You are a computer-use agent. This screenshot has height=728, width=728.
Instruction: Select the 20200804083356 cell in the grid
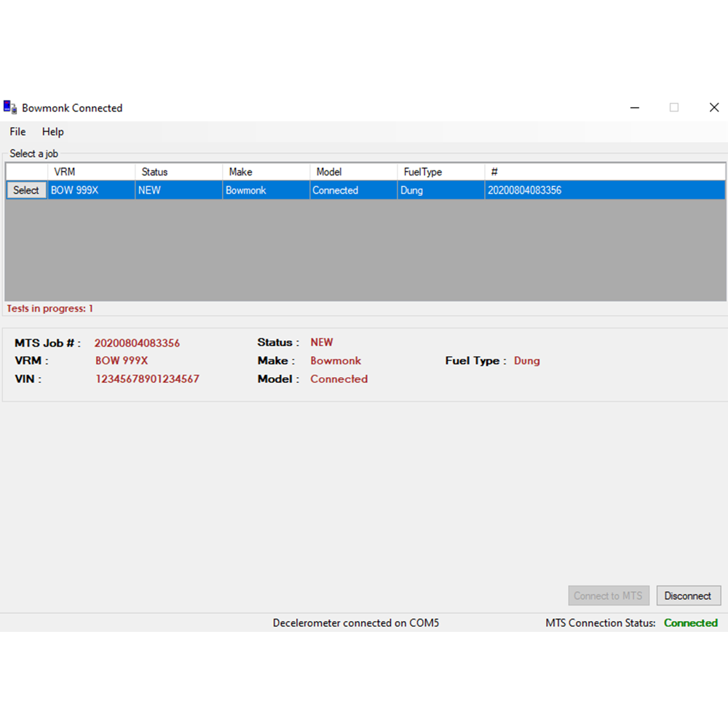[x=605, y=190]
